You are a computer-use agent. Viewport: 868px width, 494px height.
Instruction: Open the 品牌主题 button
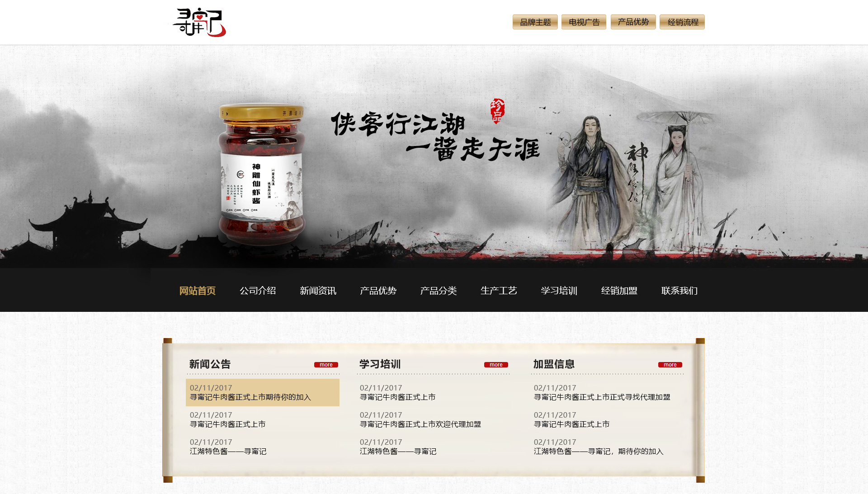pyautogui.click(x=535, y=22)
